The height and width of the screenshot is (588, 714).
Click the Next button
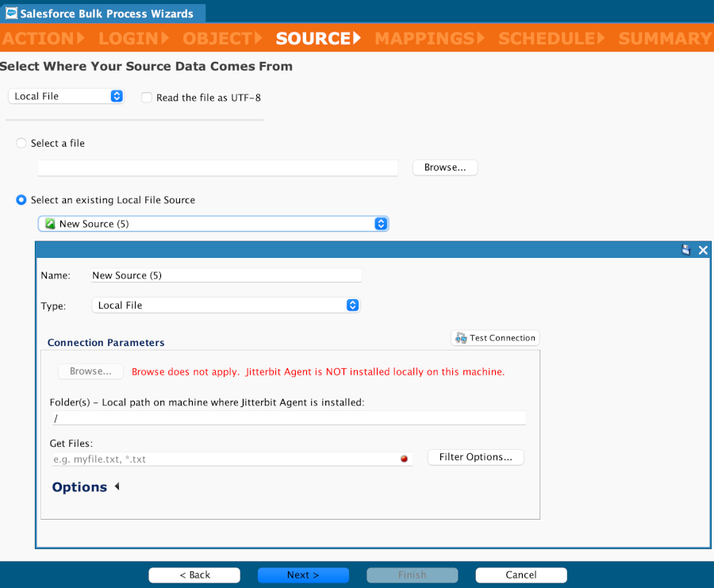(303, 575)
